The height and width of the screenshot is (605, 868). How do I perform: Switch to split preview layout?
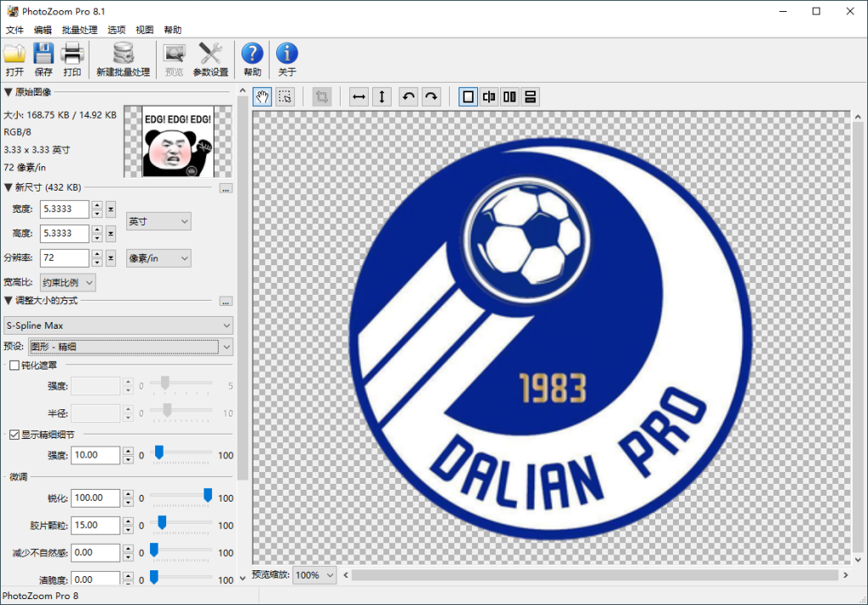pyautogui.click(x=489, y=97)
